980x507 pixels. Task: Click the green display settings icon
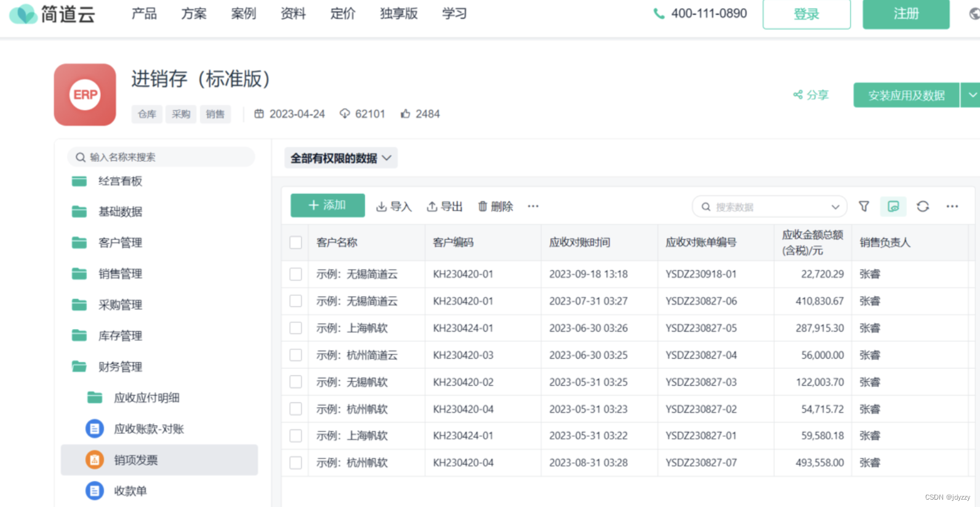(x=893, y=206)
